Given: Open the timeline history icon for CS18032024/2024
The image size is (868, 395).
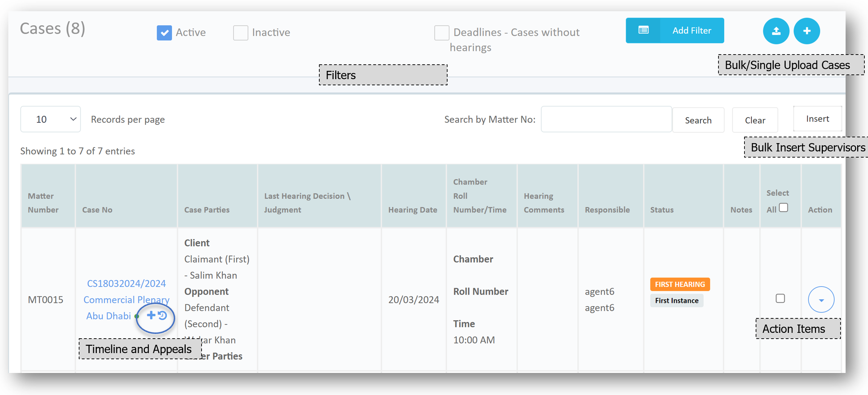Looking at the screenshot, I should tap(163, 315).
